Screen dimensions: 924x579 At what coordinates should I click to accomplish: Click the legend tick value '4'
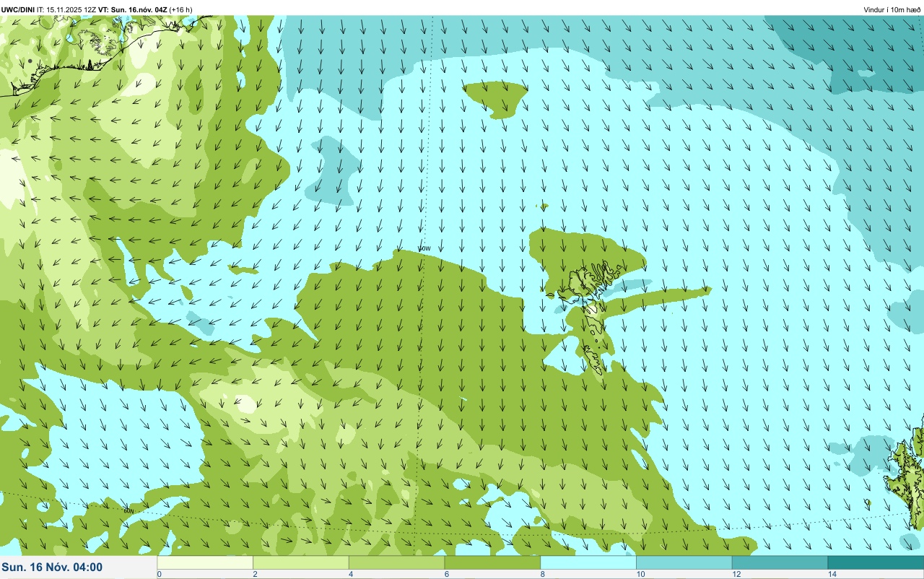[x=350, y=574]
